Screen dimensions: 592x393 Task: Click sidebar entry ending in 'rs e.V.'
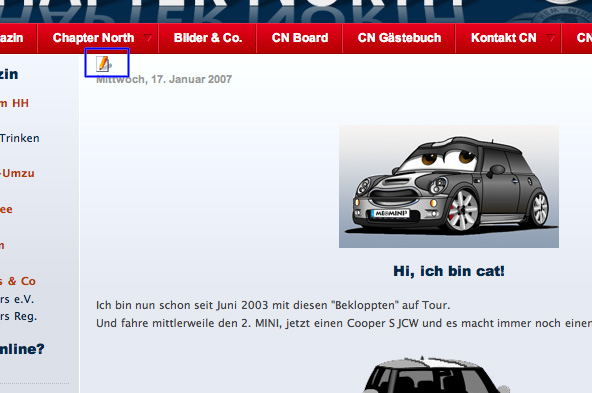click(x=17, y=299)
